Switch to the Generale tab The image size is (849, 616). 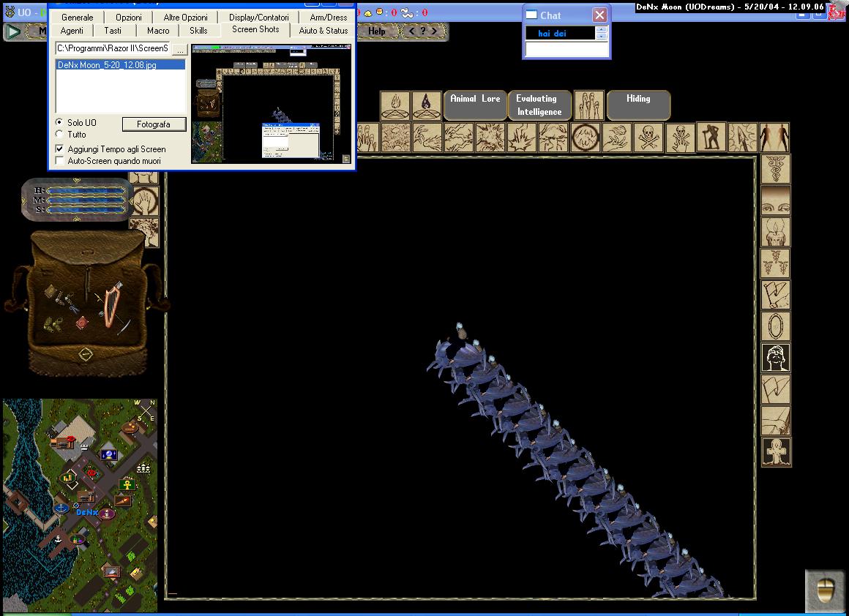click(78, 18)
